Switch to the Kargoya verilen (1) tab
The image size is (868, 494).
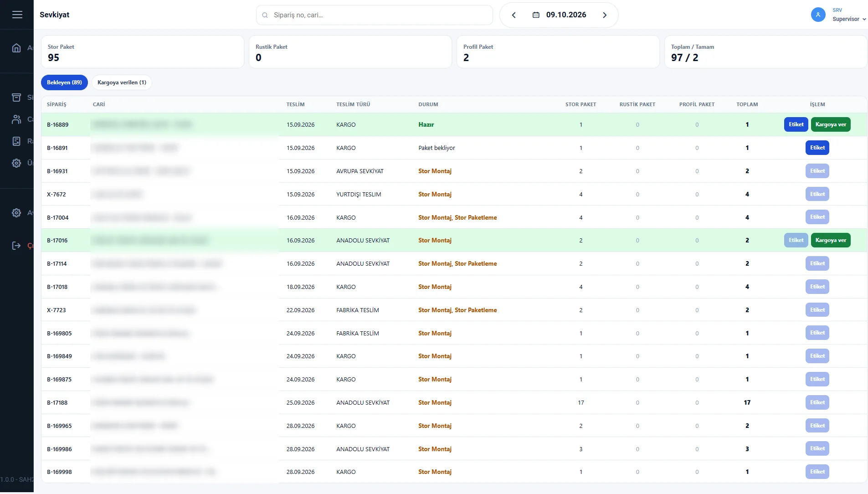click(x=122, y=82)
